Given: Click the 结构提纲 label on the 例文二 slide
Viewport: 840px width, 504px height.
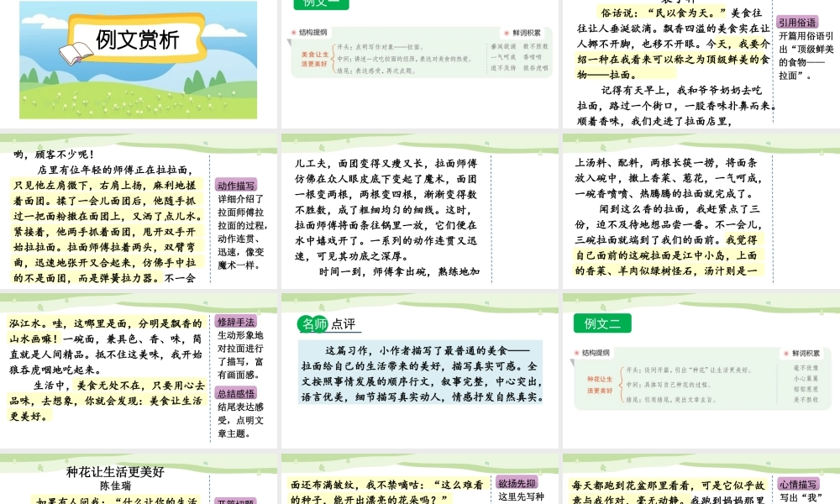Looking at the screenshot, I should point(596,353).
